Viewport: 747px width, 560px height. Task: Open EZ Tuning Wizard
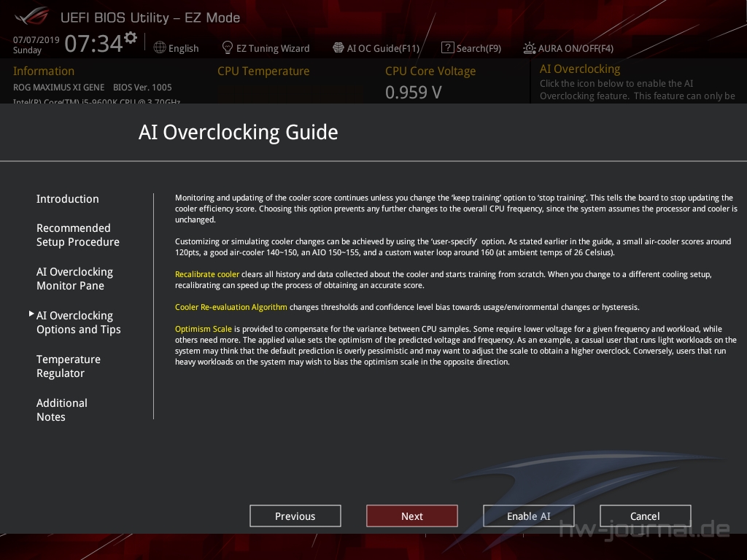273,48
